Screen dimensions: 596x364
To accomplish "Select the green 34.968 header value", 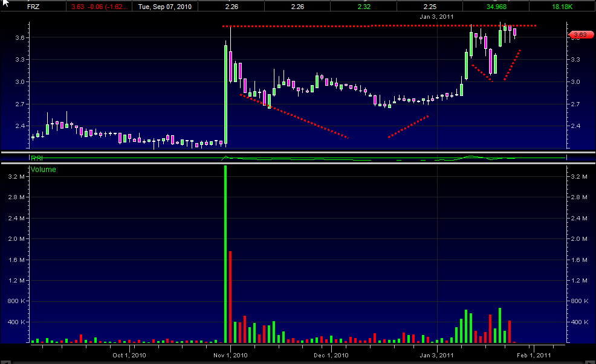I will click(496, 7).
